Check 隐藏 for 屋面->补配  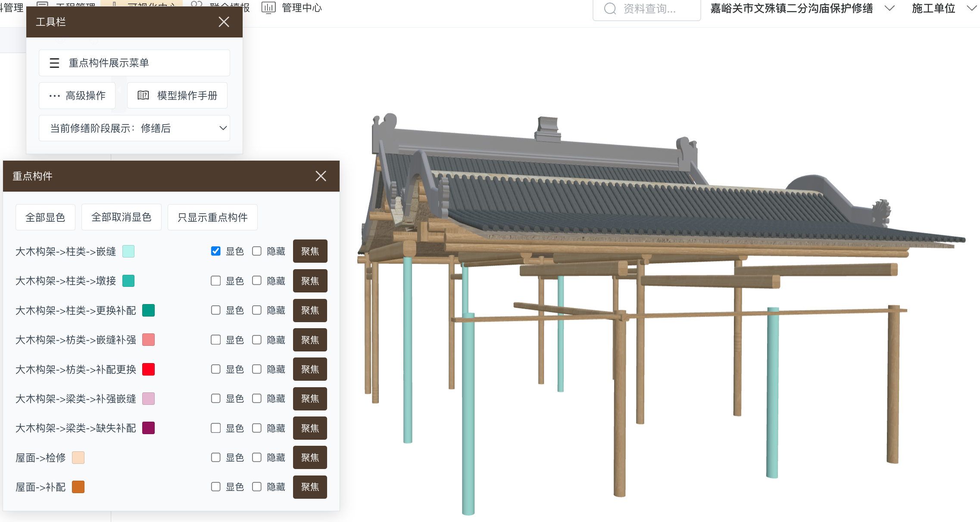tap(257, 487)
